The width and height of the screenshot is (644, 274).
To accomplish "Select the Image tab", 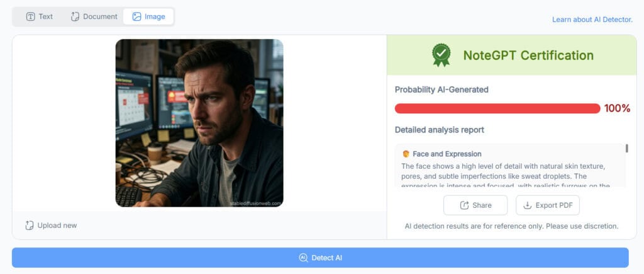I will [148, 16].
